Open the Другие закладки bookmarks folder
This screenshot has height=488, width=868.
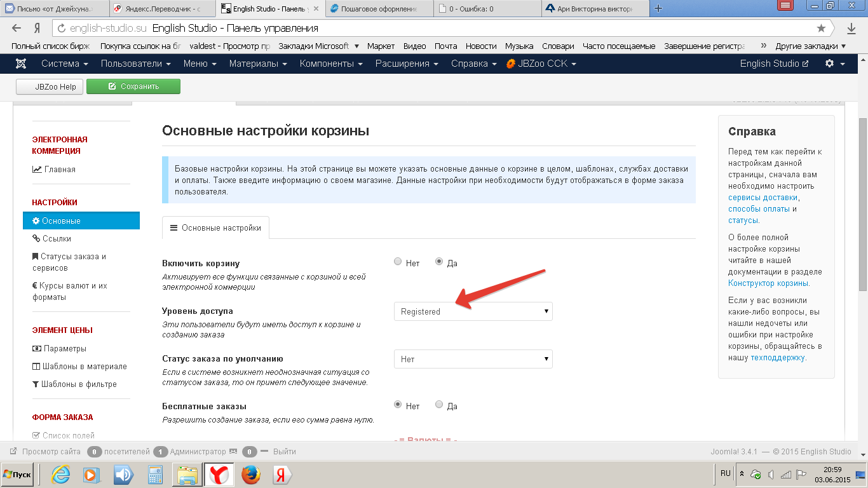pyautogui.click(x=811, y=46)
